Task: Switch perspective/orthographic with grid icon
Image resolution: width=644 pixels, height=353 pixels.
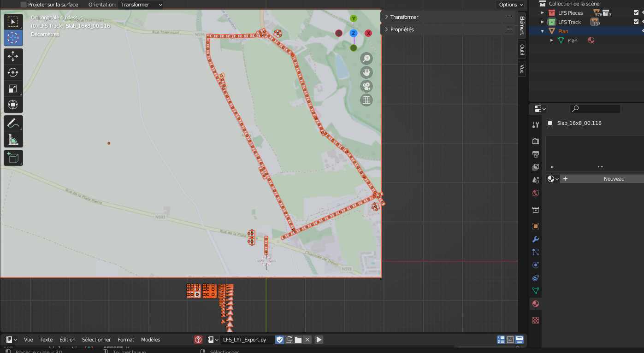Action: pyautogui.click(x=366, y=100)
